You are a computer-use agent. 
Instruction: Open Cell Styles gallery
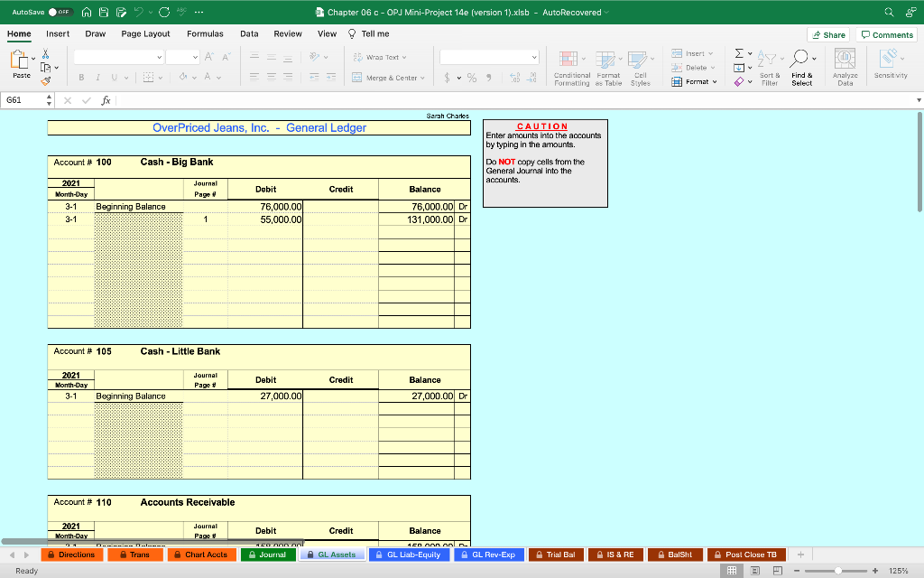[641, 69]
